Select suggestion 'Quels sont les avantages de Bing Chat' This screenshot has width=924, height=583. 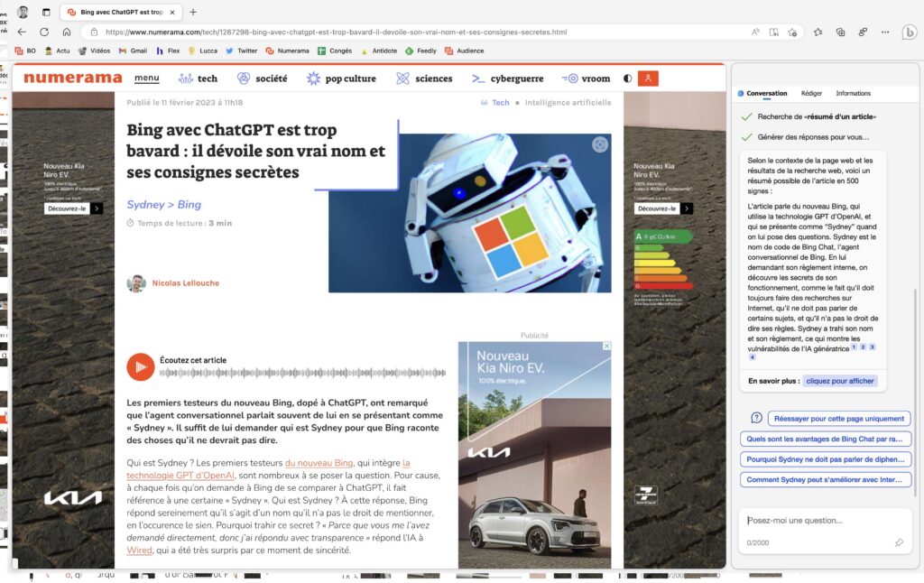coord(825,440)
